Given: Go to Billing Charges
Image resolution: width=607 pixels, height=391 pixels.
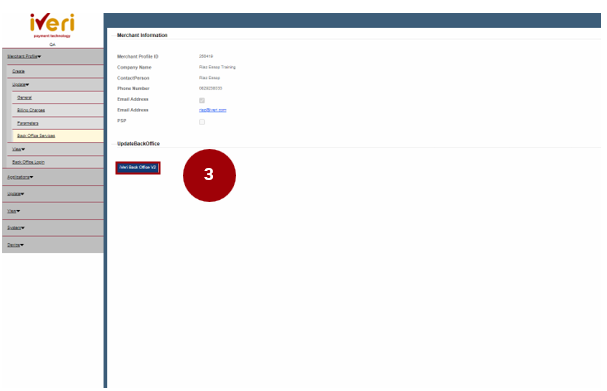Looking at the screenshot, I should pyautogui.click(x=31, y=110).
